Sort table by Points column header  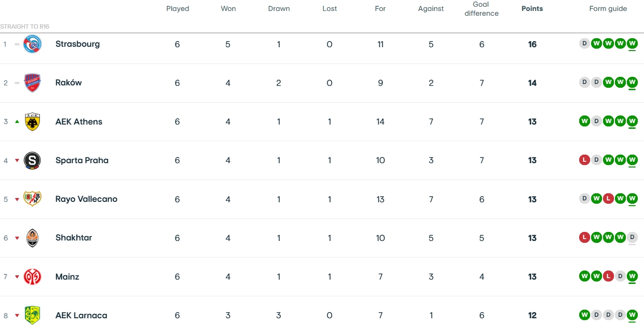[x=532, y=9]
